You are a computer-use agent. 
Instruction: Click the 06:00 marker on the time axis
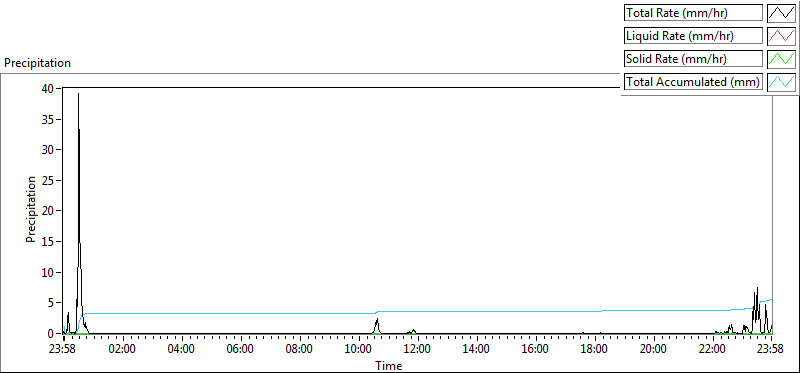click(240, 349)
